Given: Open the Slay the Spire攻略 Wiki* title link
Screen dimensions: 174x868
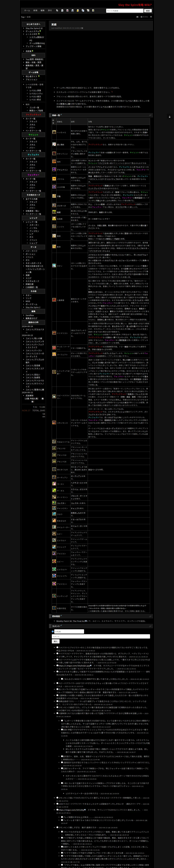Looking at the screenshot, I should click(135, 5).
